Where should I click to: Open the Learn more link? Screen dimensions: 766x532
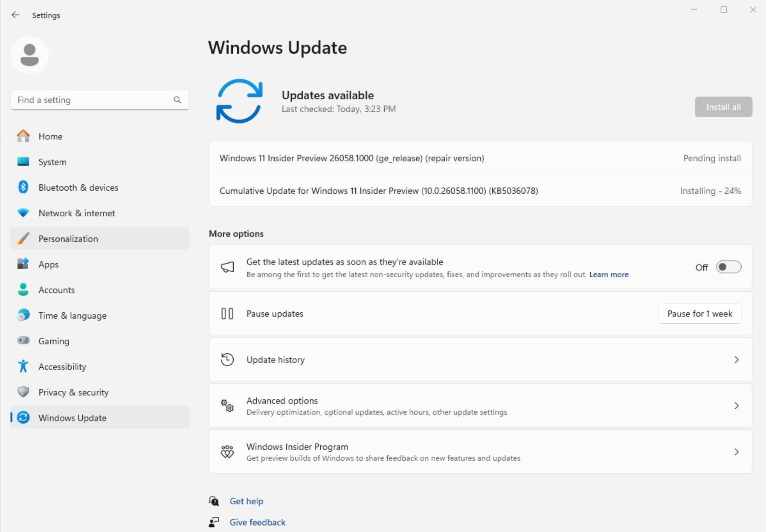point(609,274)
